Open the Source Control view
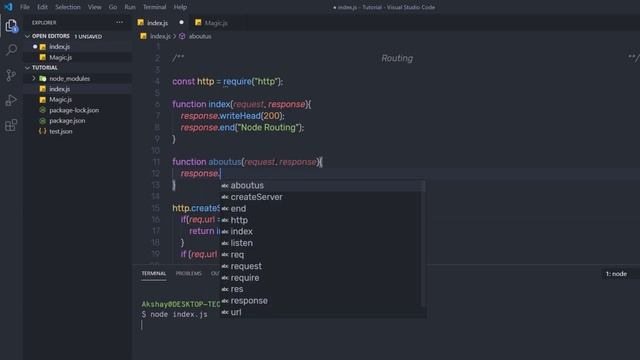The height and width of the screenshot is (360, 640). coord(11,75)
